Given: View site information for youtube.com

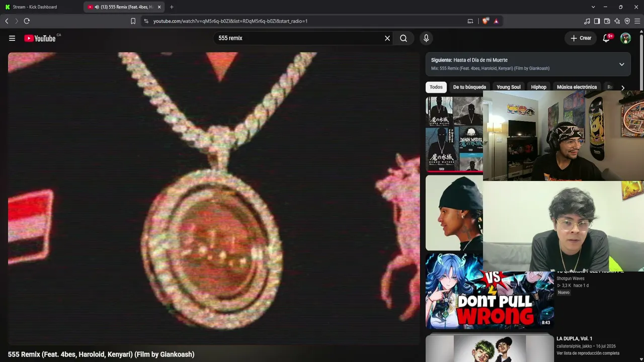Looking at the screenshot, I should 146,21.
